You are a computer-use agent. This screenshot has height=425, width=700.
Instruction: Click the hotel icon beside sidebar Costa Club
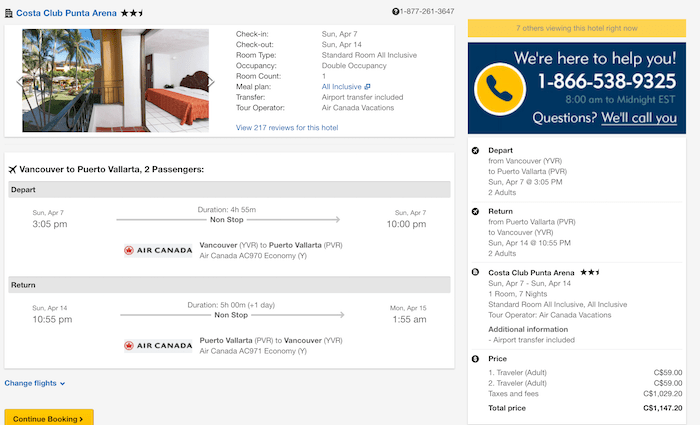coord(475,272)
